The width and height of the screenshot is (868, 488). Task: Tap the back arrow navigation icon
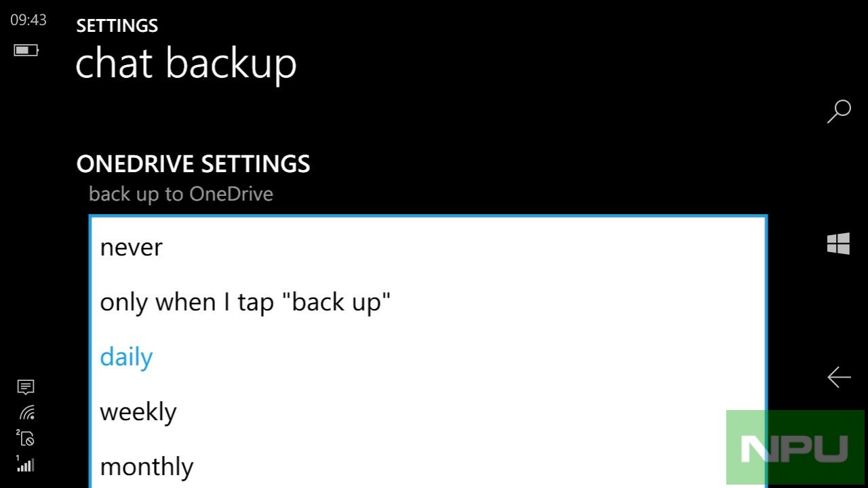pyautogui.click(x=839, y=378)
